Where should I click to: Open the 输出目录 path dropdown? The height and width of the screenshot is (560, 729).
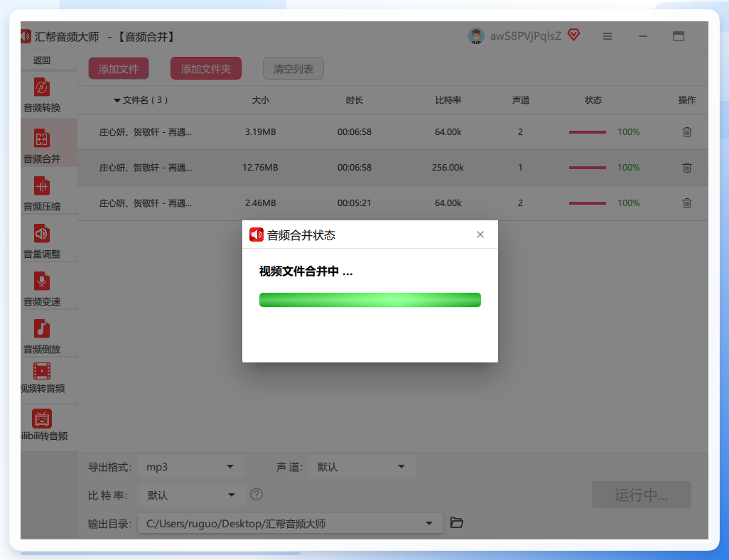291,524
